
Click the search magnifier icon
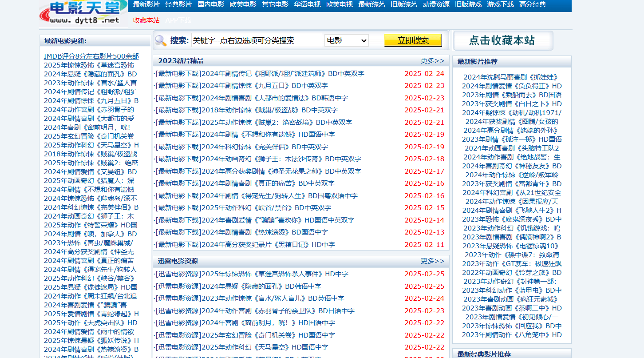tap(161, 41)
